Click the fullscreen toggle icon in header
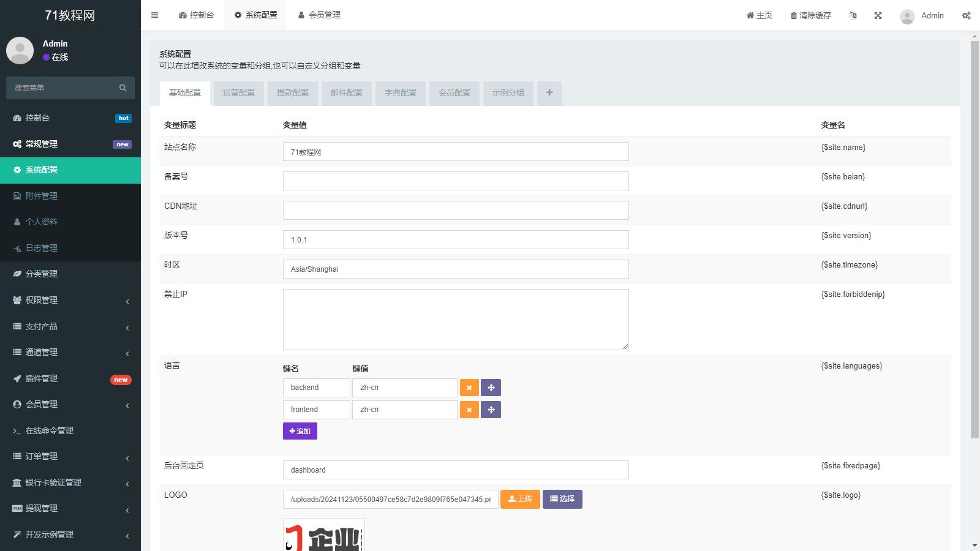The width and height of the screenshot is (980, 551). (878, 15)
